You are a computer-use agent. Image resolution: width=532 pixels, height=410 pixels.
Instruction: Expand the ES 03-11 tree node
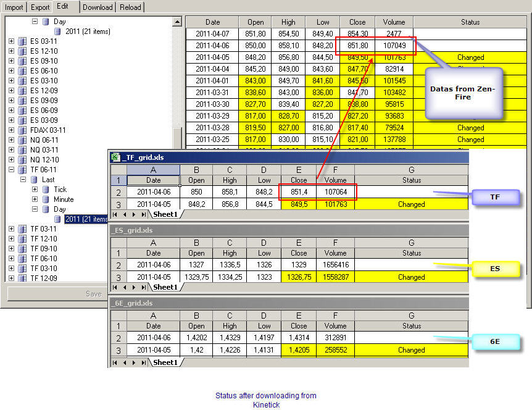click(12, 41)
